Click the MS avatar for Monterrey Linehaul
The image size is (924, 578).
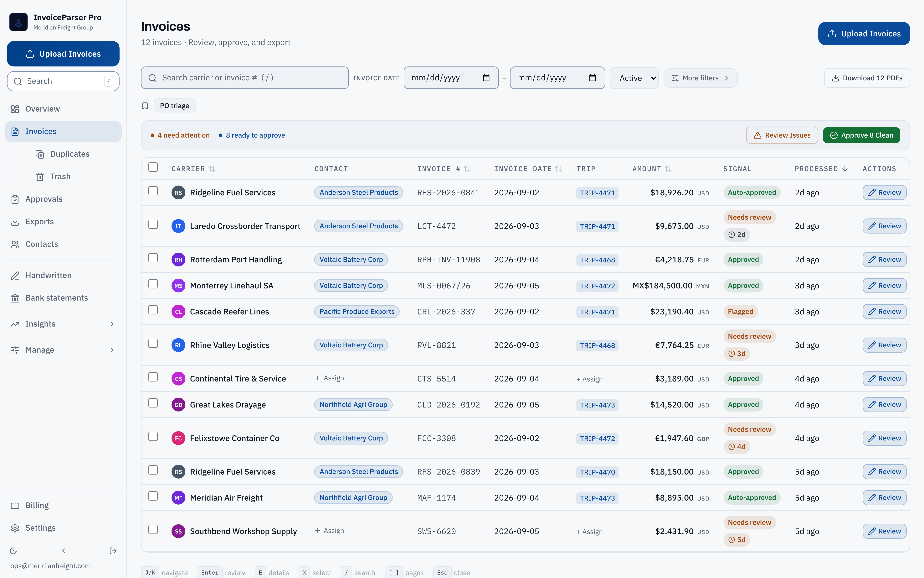[178, 286]
